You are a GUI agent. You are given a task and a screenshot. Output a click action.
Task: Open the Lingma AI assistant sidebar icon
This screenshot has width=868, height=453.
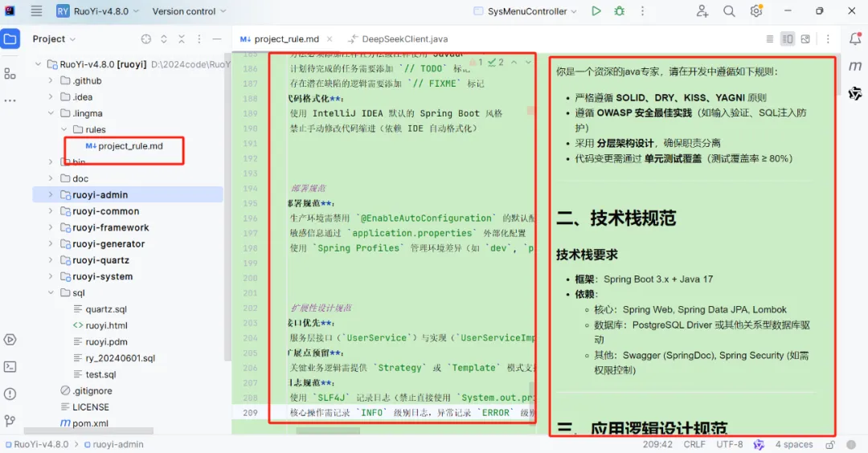[854, 93]
